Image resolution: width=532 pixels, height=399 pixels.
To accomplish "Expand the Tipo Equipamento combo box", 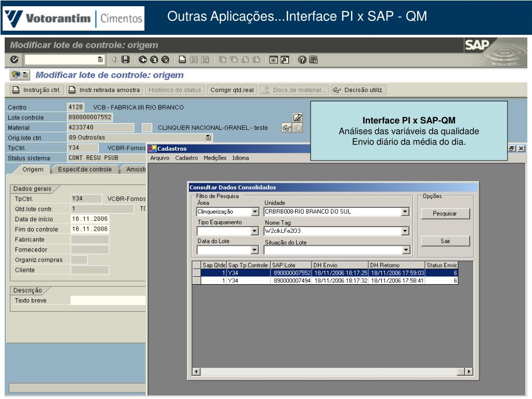I will 255,231.
